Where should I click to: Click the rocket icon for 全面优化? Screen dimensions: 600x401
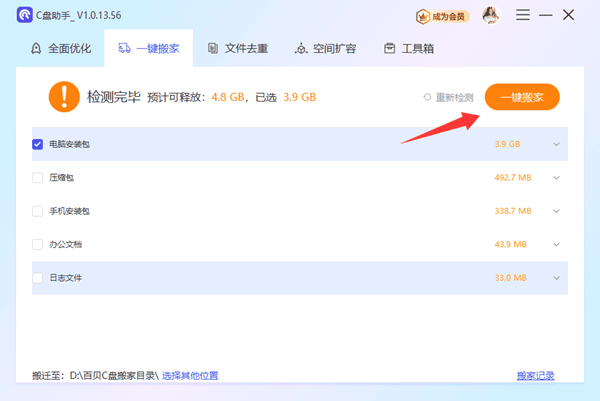[37, 49]
